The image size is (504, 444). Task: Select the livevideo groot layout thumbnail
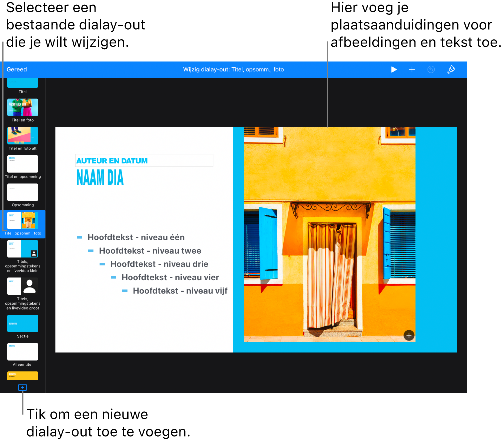[23, 286]
